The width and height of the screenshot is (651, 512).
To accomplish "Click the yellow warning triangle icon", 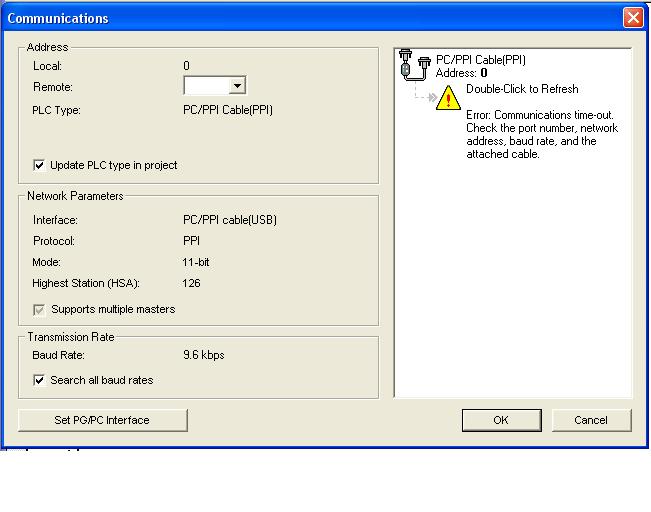I will tap(447, 99).
